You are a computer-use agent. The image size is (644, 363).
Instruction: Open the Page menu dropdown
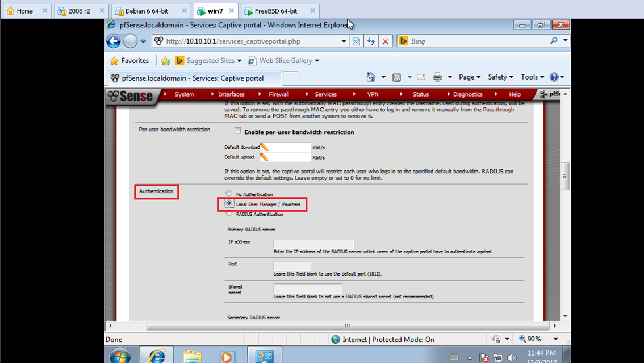click(x=470, y=77)
